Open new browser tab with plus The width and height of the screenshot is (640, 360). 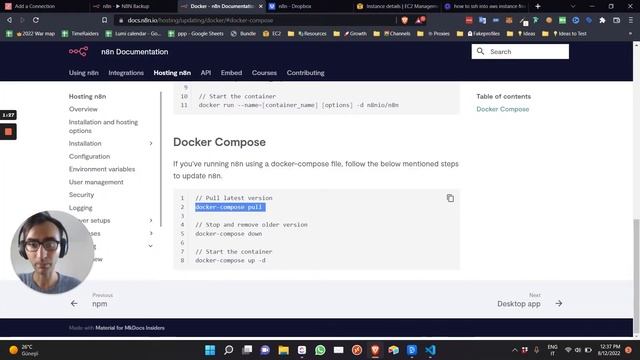click(x=538, y=6)
